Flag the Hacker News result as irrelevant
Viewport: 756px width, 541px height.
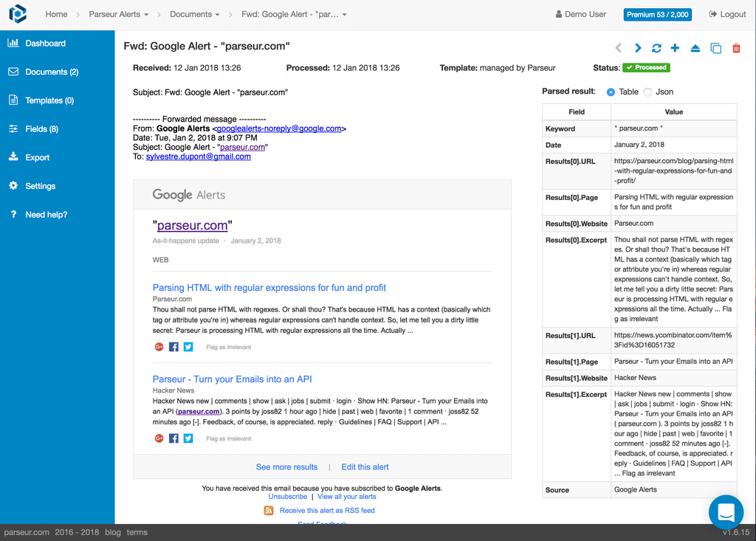point(228,438)
